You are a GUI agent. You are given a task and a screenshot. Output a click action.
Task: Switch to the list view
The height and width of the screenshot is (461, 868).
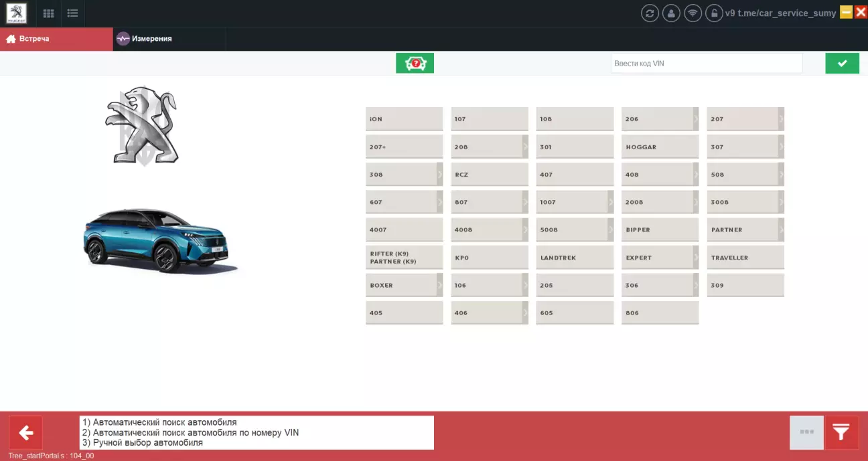72,13
